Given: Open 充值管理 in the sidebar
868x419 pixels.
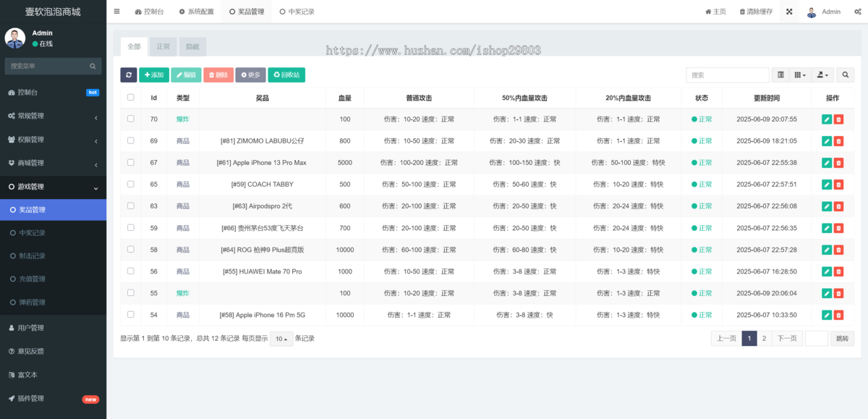Looking at the screenshot, I should point(53,279).
